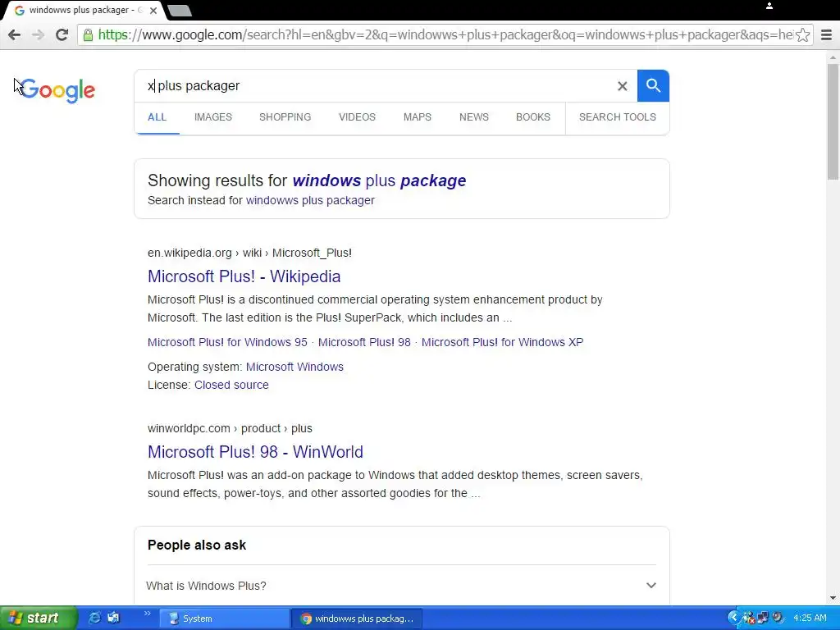
Task: Open SEARCH TOOLS options
Action: (x=618, y=116)
